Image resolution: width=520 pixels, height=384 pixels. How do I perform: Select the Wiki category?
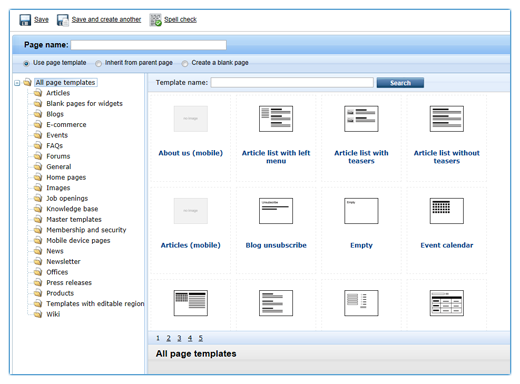[x=53, y=314]
